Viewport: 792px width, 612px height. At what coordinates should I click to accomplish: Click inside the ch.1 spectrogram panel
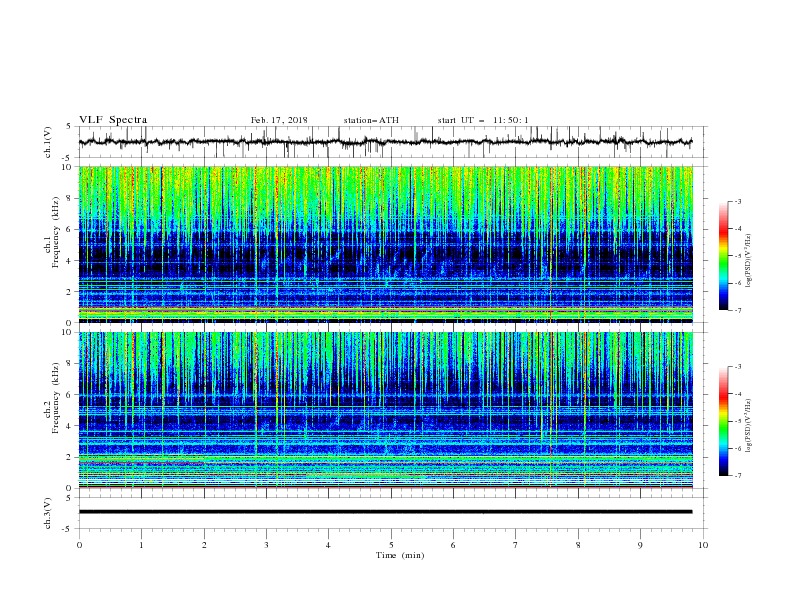386,244
